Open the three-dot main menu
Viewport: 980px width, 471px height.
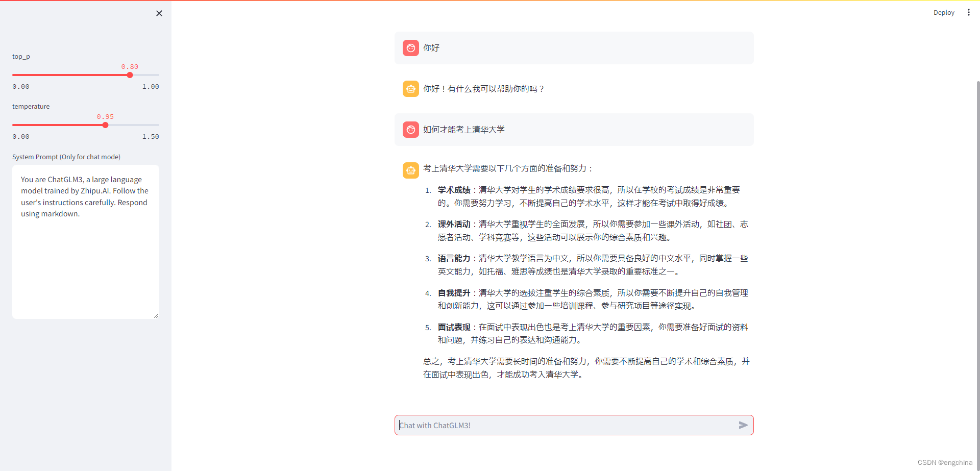[x=968, y=12]
